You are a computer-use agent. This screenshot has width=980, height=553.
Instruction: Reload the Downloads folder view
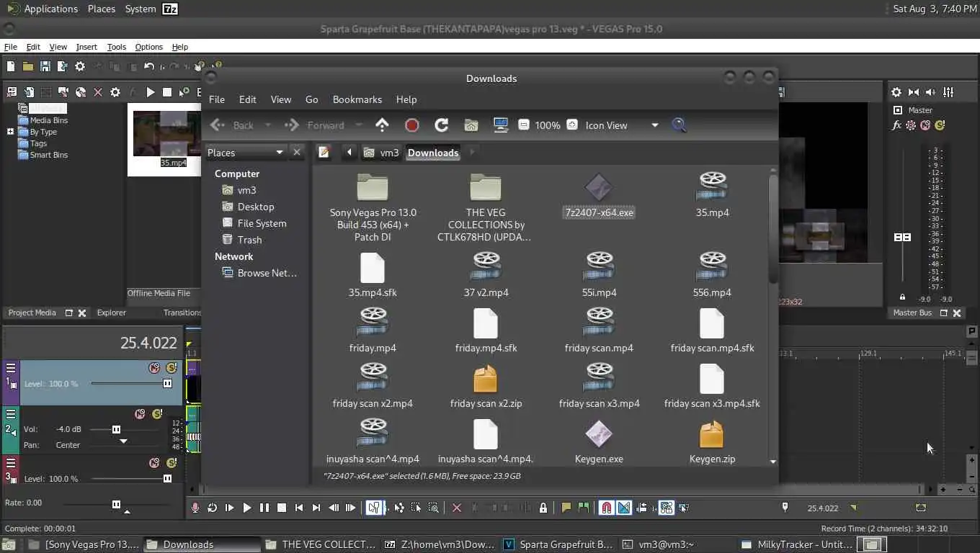pos(442,125)
